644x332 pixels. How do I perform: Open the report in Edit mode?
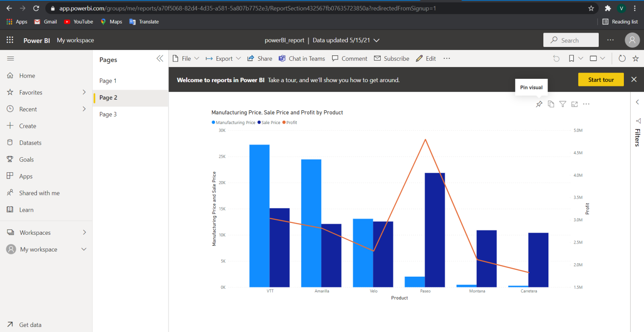(426, 58)
